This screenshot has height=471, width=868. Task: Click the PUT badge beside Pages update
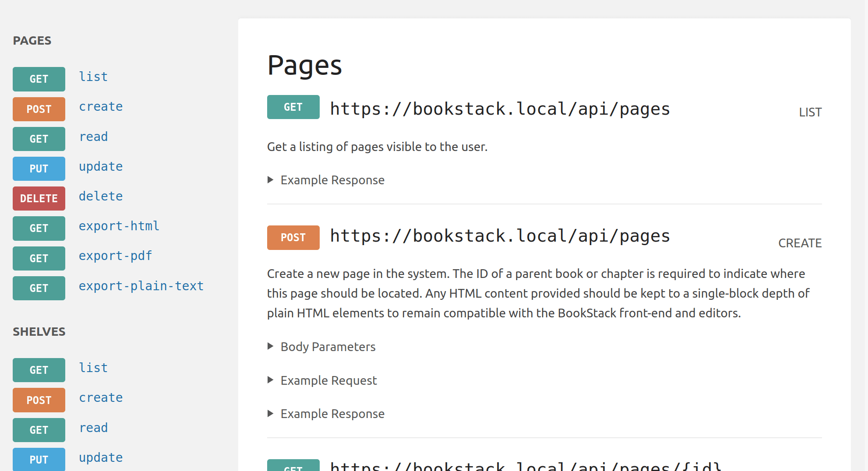[39, 169]
